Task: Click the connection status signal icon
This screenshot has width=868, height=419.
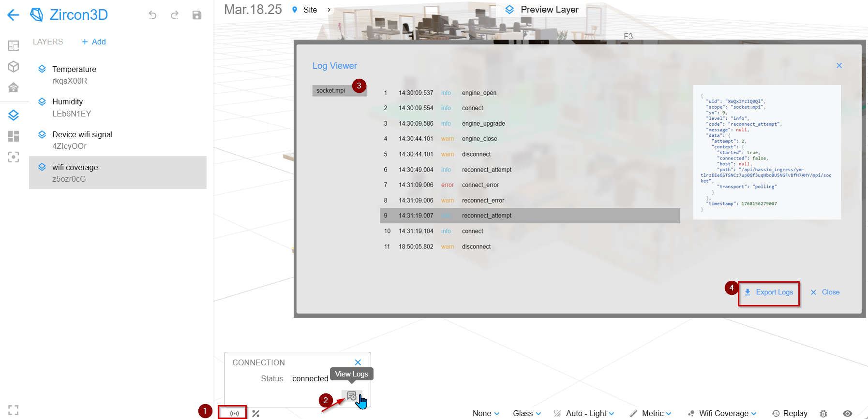Action: [x=235, y=413]
